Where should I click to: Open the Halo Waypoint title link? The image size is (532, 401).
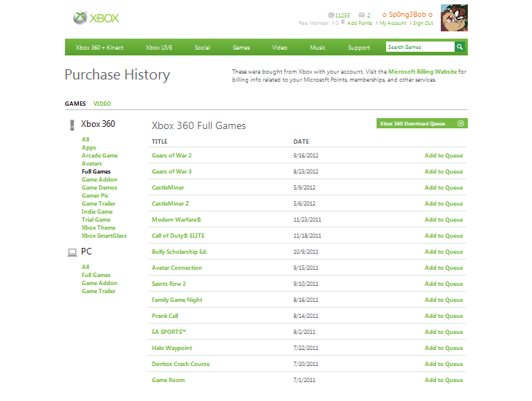pos(171,348)
